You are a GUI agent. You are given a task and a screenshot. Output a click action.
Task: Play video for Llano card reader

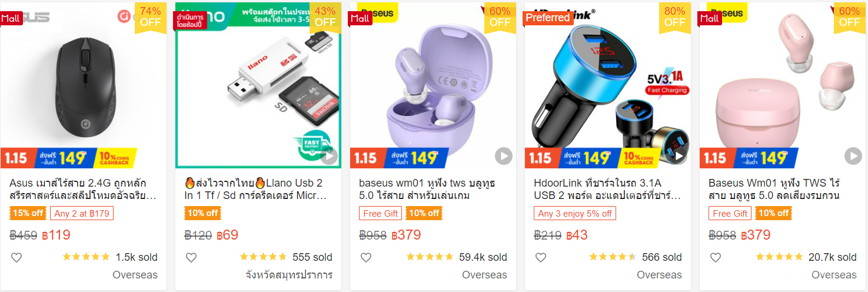point(329,157)
